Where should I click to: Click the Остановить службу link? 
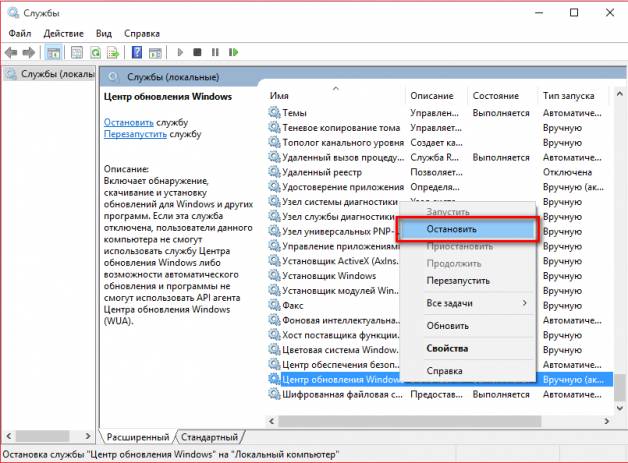tap(129, 122)
